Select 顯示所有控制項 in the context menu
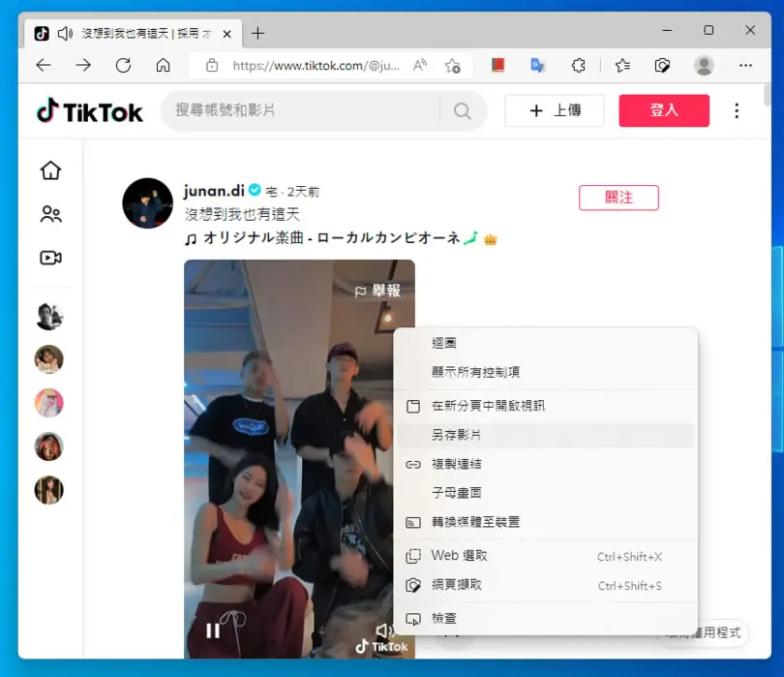Viewport: 784px width, 677px height. pos(546,372)
